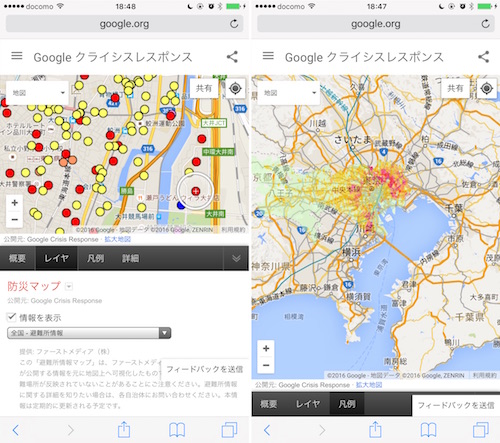Image resolution: width=500 pixels, height=443 pixels.
Task: Locate me button on left map
Action: (235, 88)
